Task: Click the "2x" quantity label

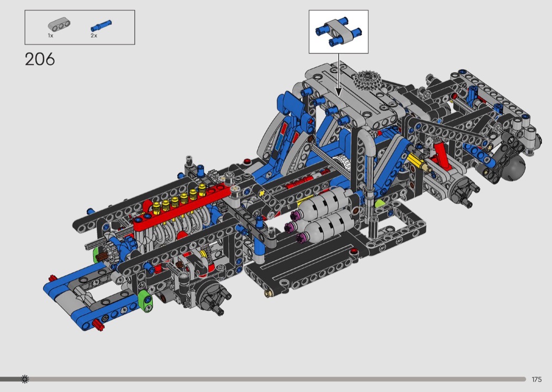Action: (x=94, y=36)
